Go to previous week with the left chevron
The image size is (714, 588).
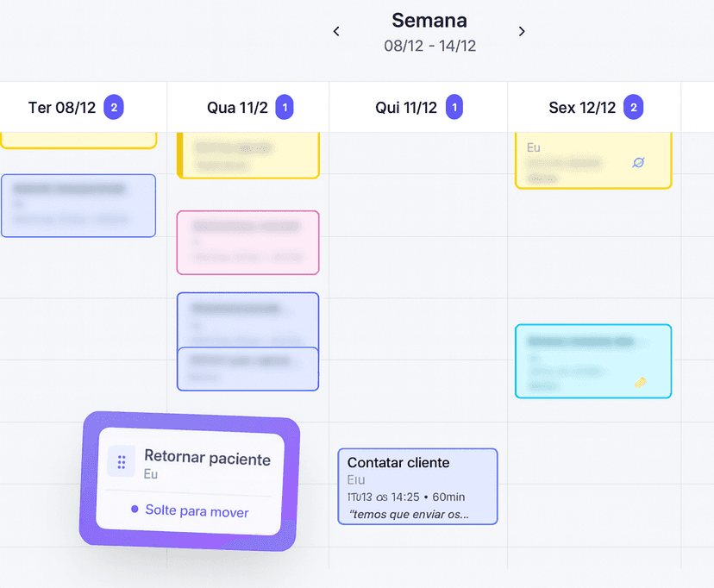click(336, 31)
